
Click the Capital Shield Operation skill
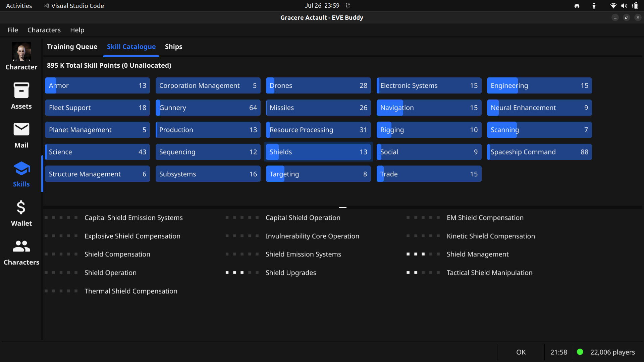303,218
